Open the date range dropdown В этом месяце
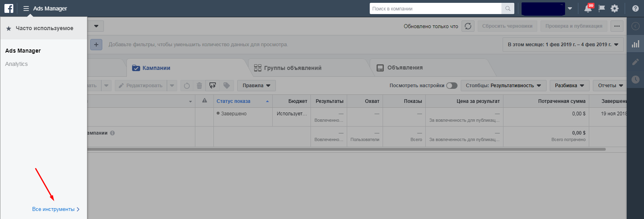644x219 pixels. [563, 45]
